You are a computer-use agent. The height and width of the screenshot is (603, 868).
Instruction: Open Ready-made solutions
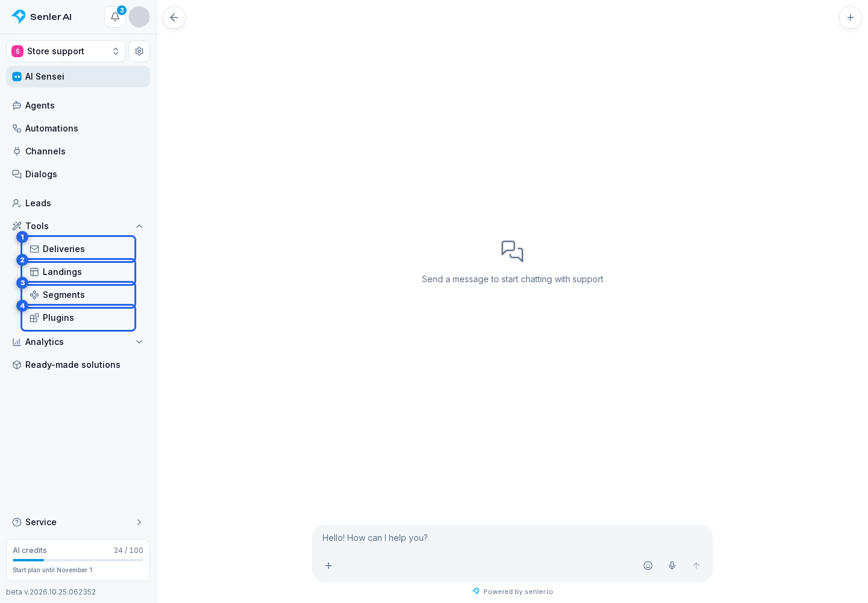coord(78,365)
